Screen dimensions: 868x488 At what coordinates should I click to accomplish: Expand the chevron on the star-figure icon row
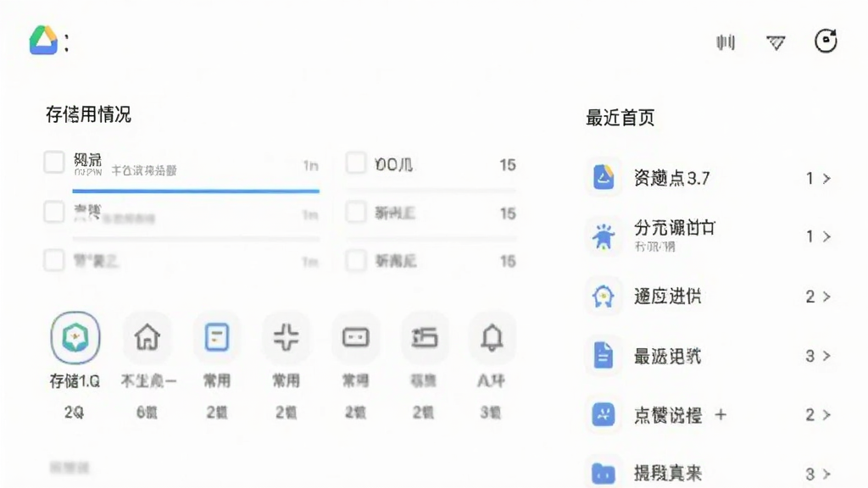click(x=826, y=237)
